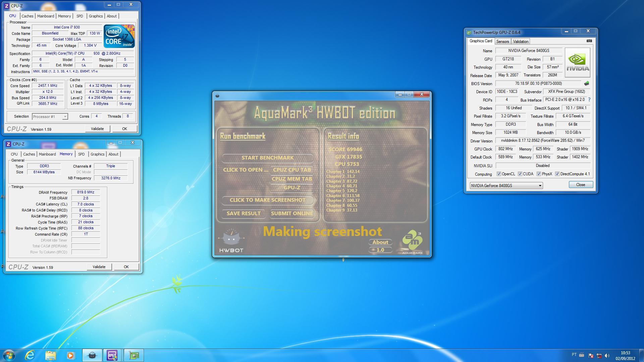Click the Core Voltage 1.384 V value
The image size is (644, 362).
90,45
